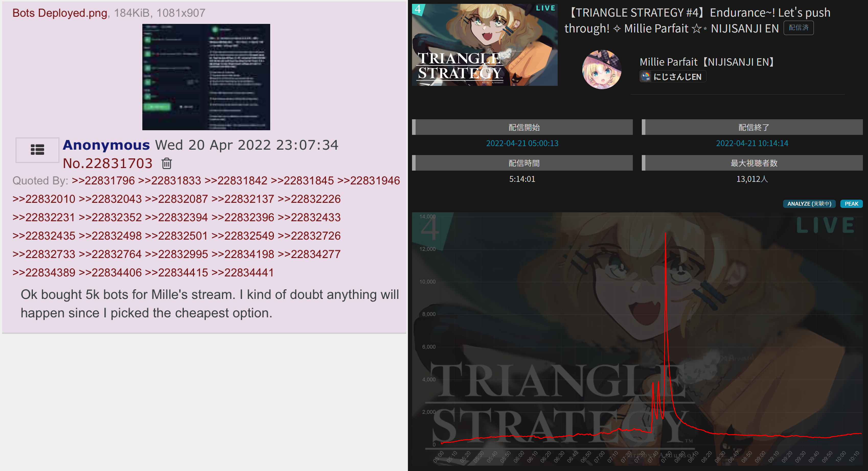Click the 配信済 status badge
The height and width of the screenshot is (471, 868).
pos(798,28)
